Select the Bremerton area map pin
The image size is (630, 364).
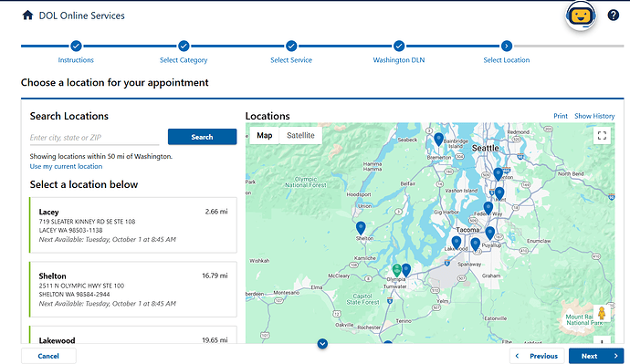click(x=439, y=140)
